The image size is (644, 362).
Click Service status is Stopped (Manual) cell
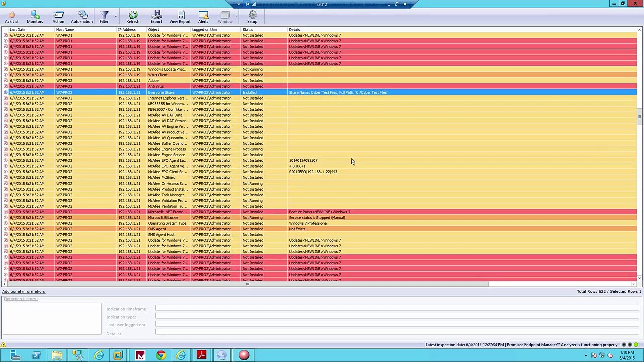click(x=317, y=218)
